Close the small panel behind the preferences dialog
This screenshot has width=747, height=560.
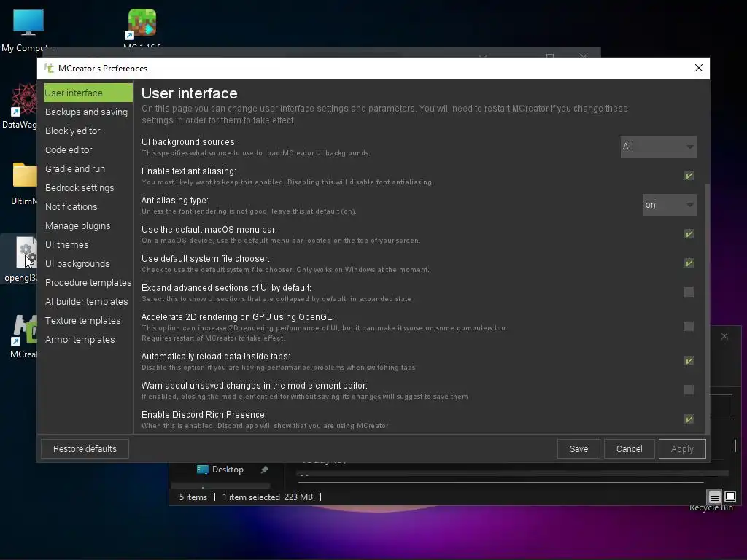[724, 336]
